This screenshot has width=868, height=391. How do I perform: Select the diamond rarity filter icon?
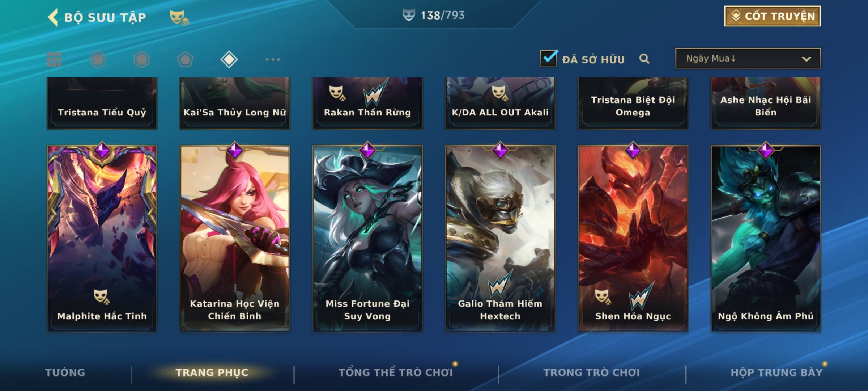(229, 59)
